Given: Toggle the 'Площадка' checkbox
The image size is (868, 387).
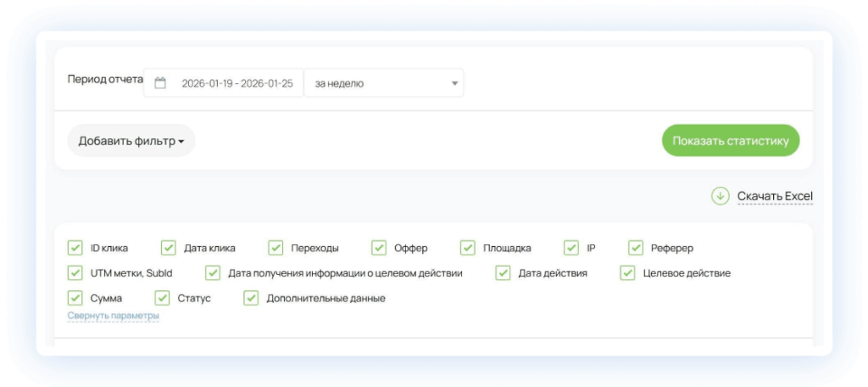Looking at the screenshot, I should [468, 248].
